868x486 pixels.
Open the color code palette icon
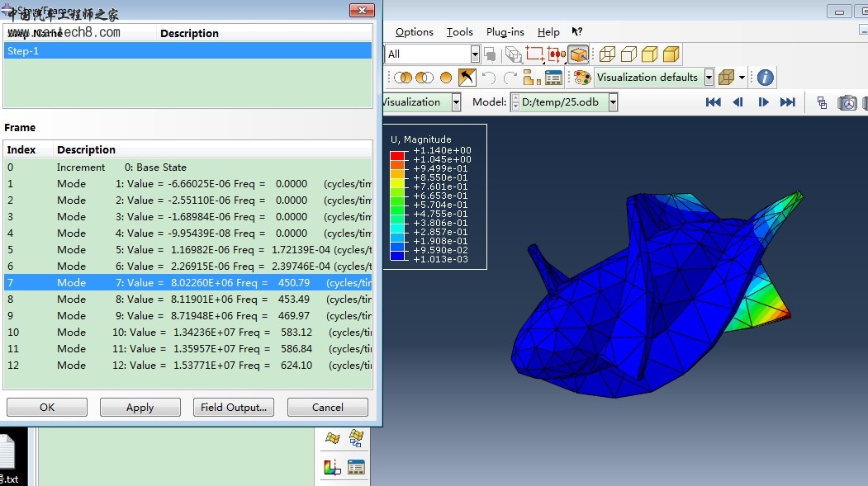click(x=581, y=78)
